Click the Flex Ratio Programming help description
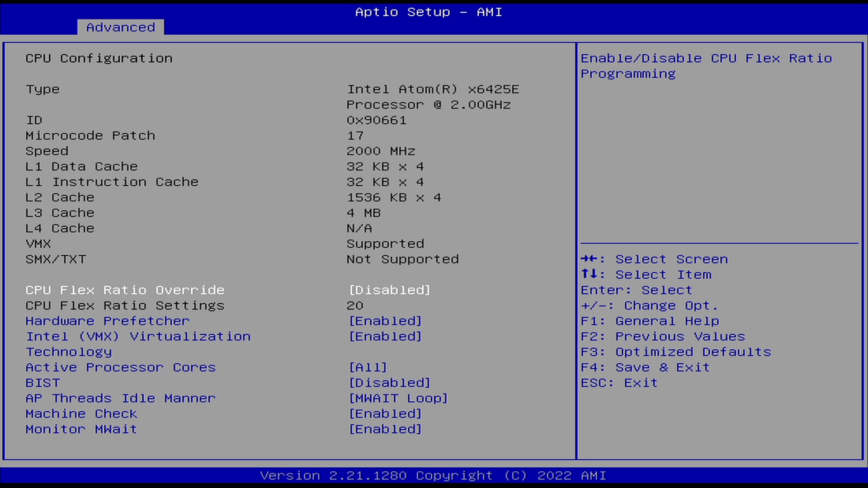 coord(706,66)
